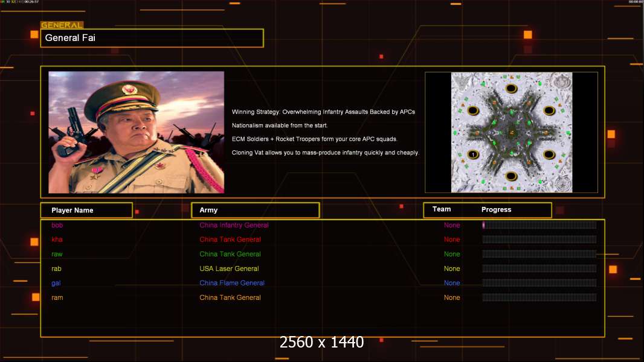Click bob's loading progress bar
The image size is (644, 362).
tap(539, 225)
